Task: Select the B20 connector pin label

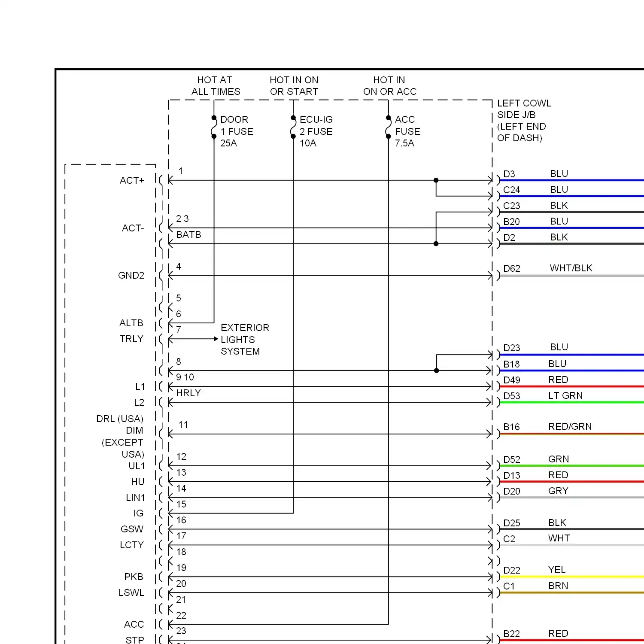Action: [511, 222]
